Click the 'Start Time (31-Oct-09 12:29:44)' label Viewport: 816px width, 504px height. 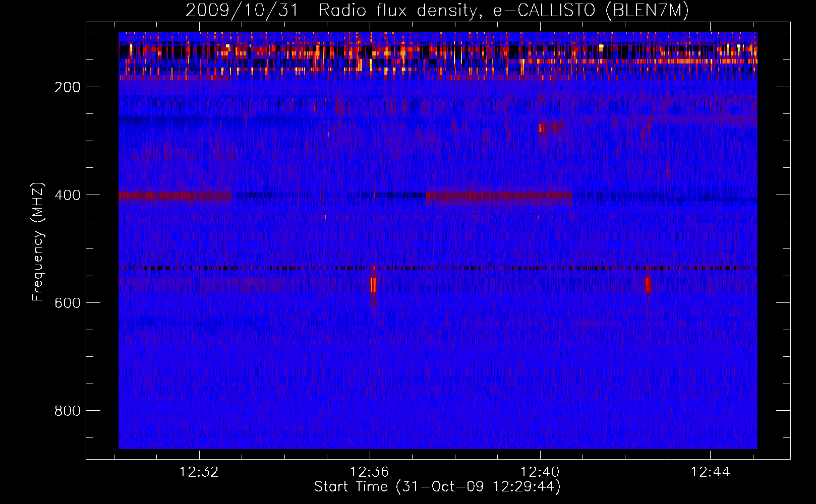coord(437,487)
